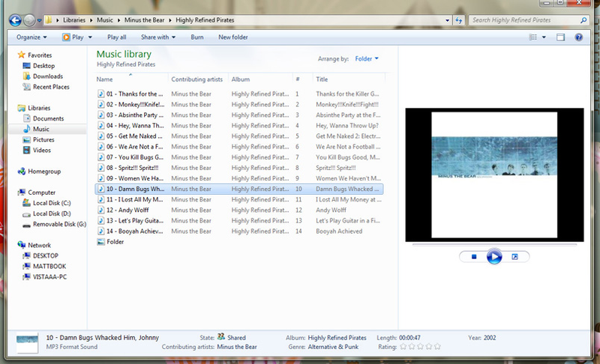Image resolution: width=600 pixels, height=364 pixels.
Task: Open recent locations dropdown next to Forward
Action: point(40,20)
